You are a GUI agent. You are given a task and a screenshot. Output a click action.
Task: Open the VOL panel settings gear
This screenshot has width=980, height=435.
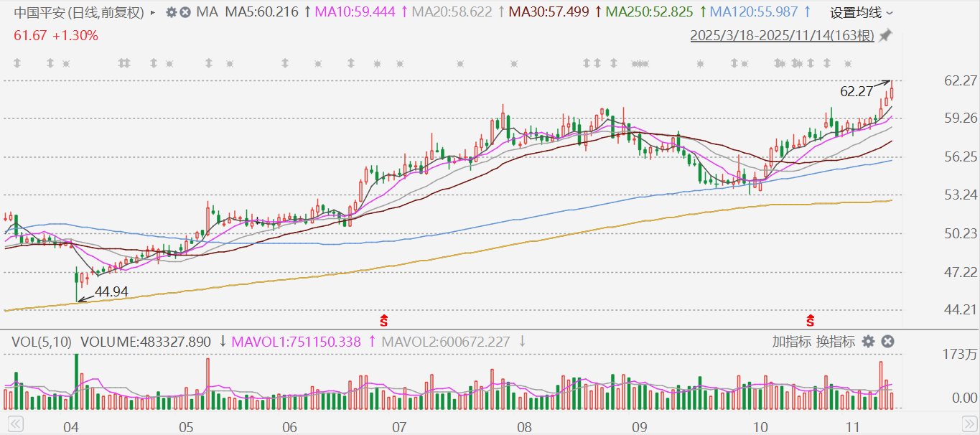pos(869,342)
